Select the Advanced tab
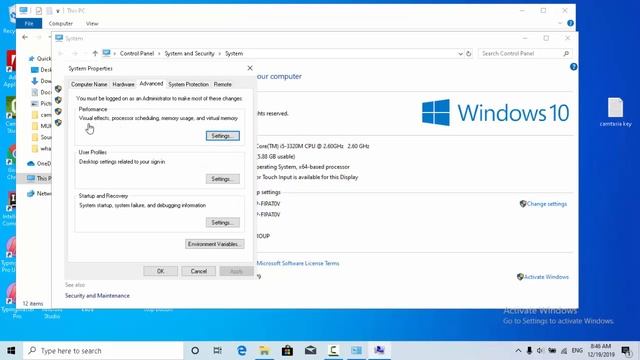The image size is (640, 360). click(x=151, y=83)
